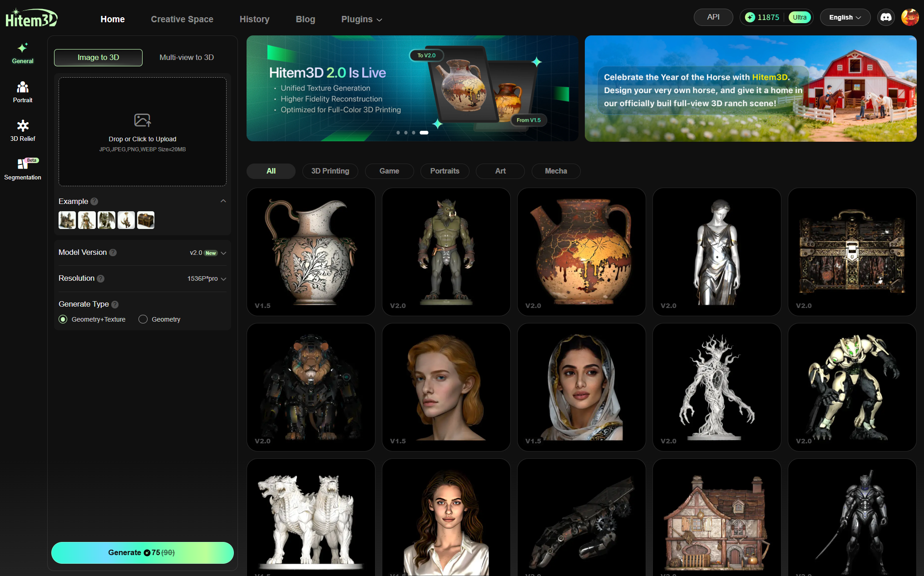The width and height of the screenshot is (924, 576).
Task: Click the help icon beside Model Version
Action: pos(113,253)
